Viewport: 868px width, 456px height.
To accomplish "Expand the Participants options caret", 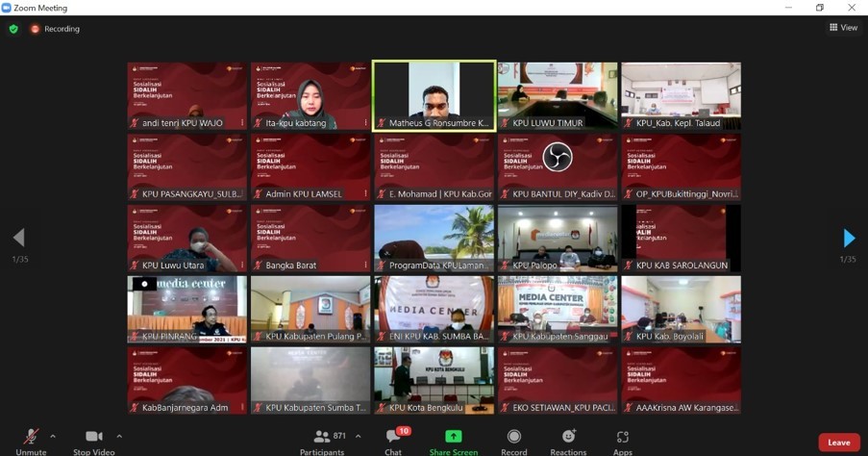I will pyautogui.click(x=359, y=436).
